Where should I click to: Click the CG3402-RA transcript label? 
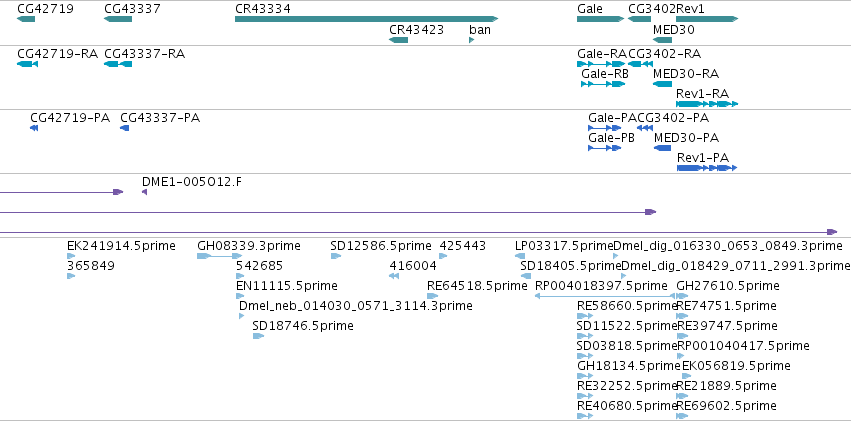pyautogui.click(x=664, y=54)
